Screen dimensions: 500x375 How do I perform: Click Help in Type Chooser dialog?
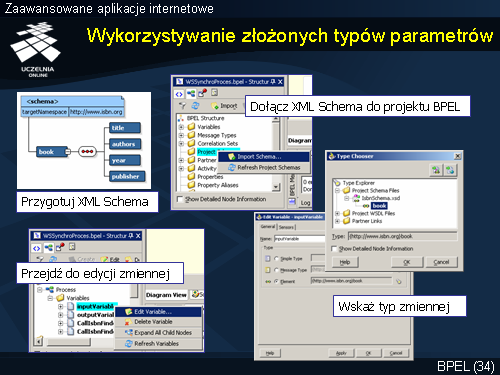pos(345,262)
